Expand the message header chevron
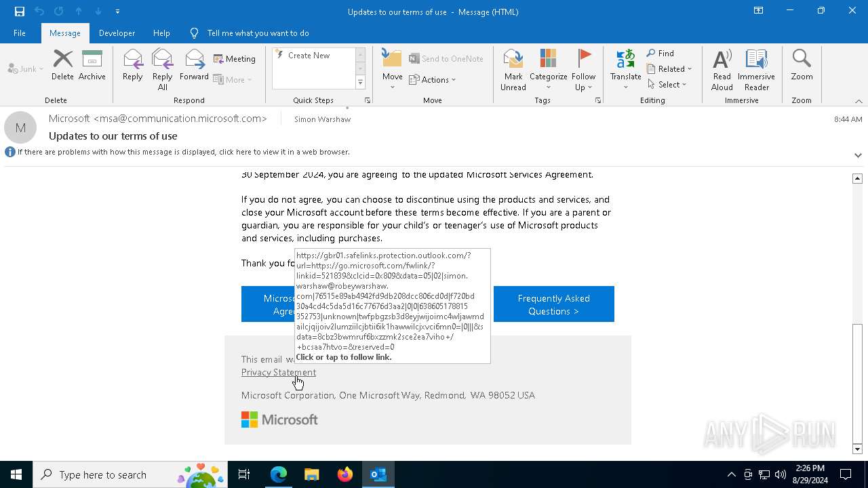The width and height of the screenshot is (868, 488). click(858, 155)
